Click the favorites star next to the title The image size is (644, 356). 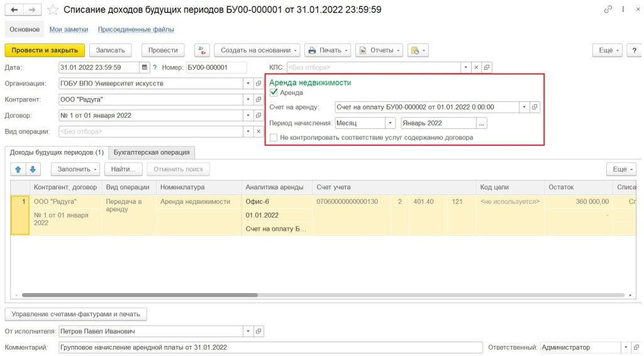53,10
